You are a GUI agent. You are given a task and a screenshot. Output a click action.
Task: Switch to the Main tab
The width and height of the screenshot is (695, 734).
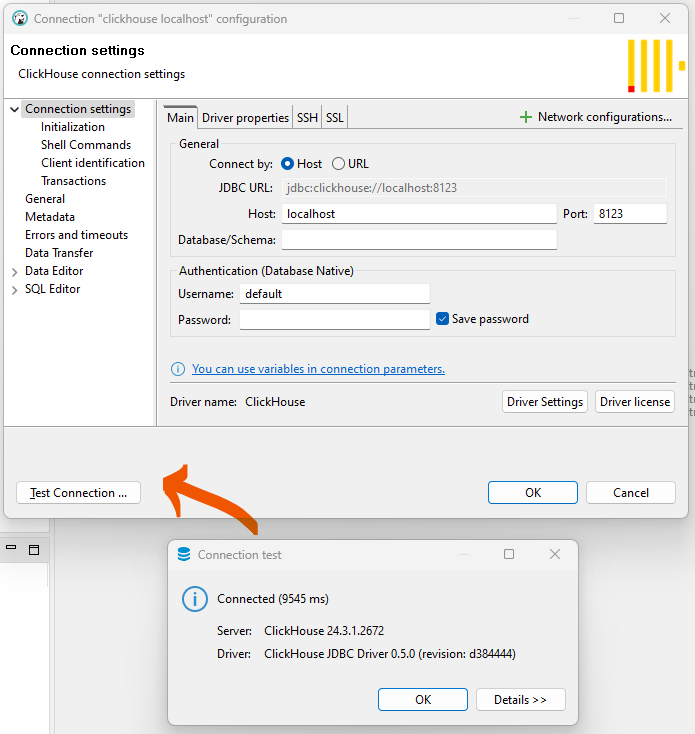click(180, 117)
